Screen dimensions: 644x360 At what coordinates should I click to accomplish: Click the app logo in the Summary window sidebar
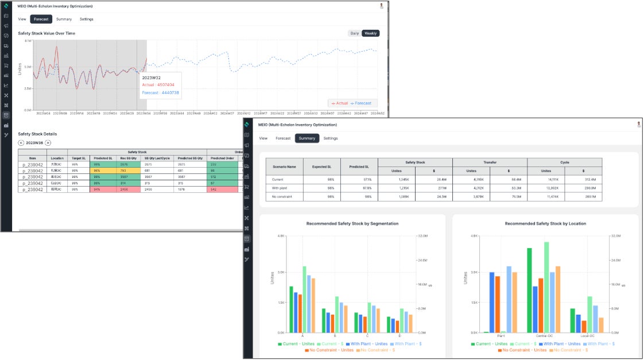247,125
